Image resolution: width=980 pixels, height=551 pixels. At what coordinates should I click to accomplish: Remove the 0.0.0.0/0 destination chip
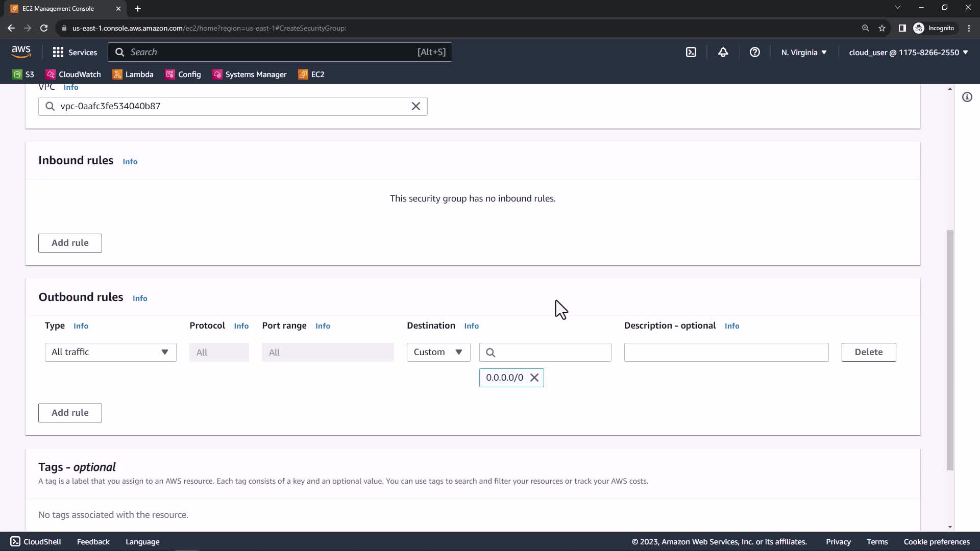tap(534, 378)
